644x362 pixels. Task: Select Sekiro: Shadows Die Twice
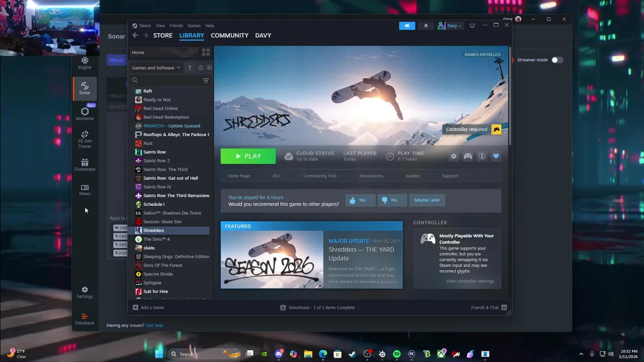coord(172,213)
